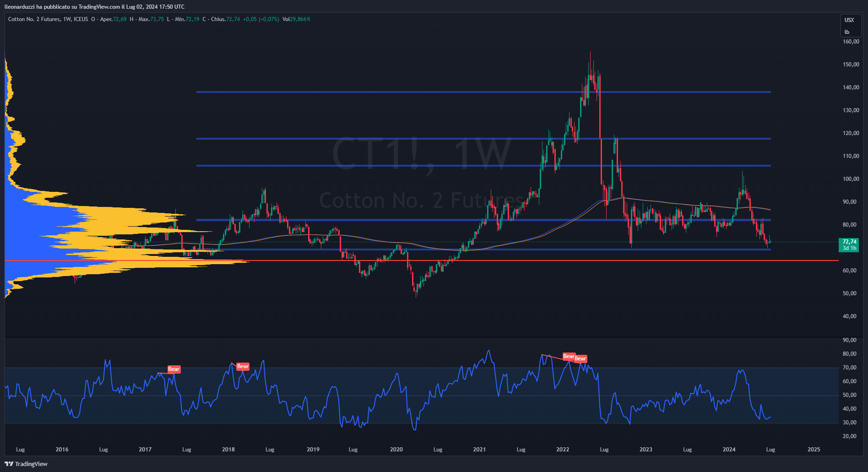The image size is (868, 472).
Task: Select the red horizontal line near 64
Action: [421, 260]
